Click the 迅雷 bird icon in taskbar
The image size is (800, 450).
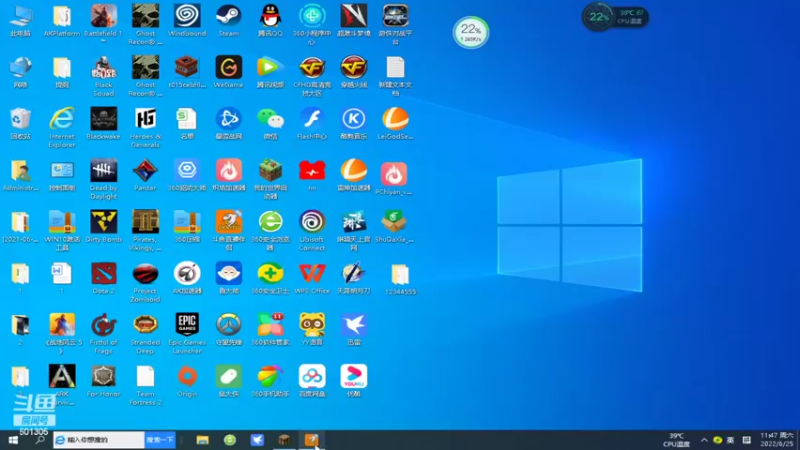257,440
